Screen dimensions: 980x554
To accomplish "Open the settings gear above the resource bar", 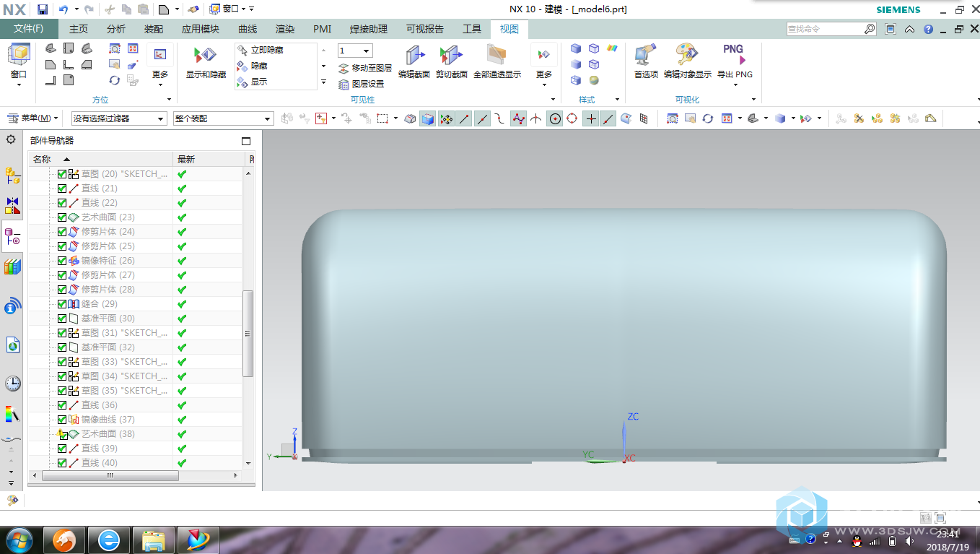I will [11, 139].
